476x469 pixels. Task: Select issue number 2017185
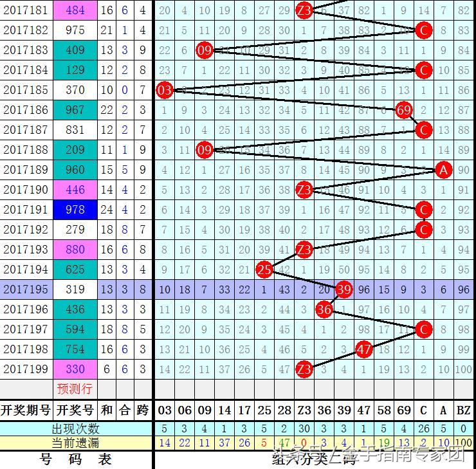[x=26, y=90]
